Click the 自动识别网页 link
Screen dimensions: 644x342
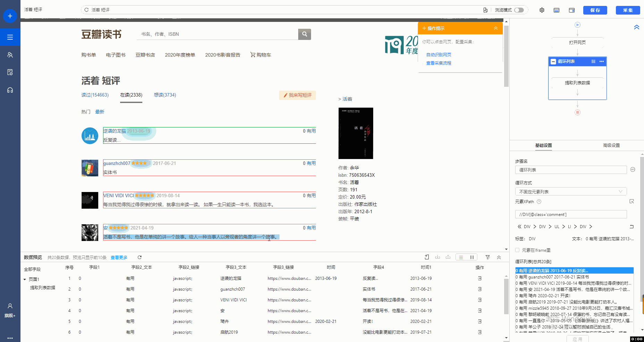click(439, 55)
